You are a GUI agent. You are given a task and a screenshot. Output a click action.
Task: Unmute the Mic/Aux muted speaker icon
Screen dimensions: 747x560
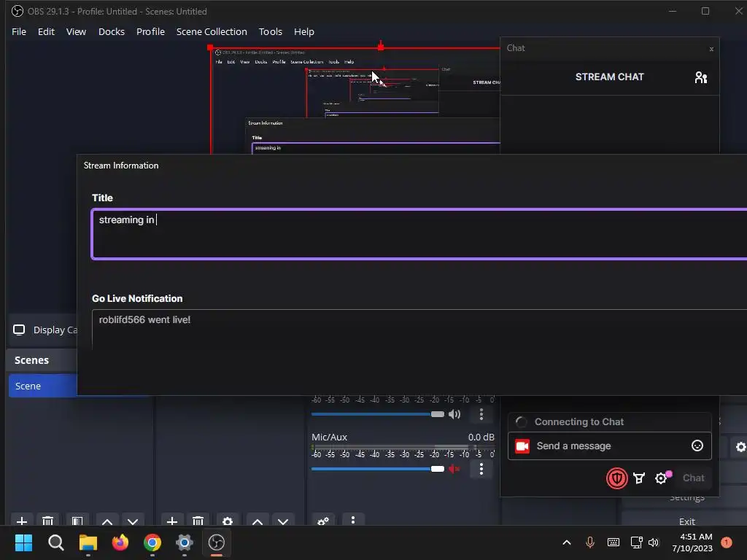(454, 469)
